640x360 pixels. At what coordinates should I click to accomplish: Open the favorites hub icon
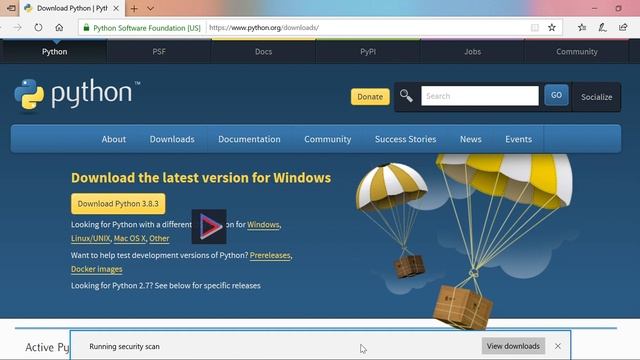point(582,28)
